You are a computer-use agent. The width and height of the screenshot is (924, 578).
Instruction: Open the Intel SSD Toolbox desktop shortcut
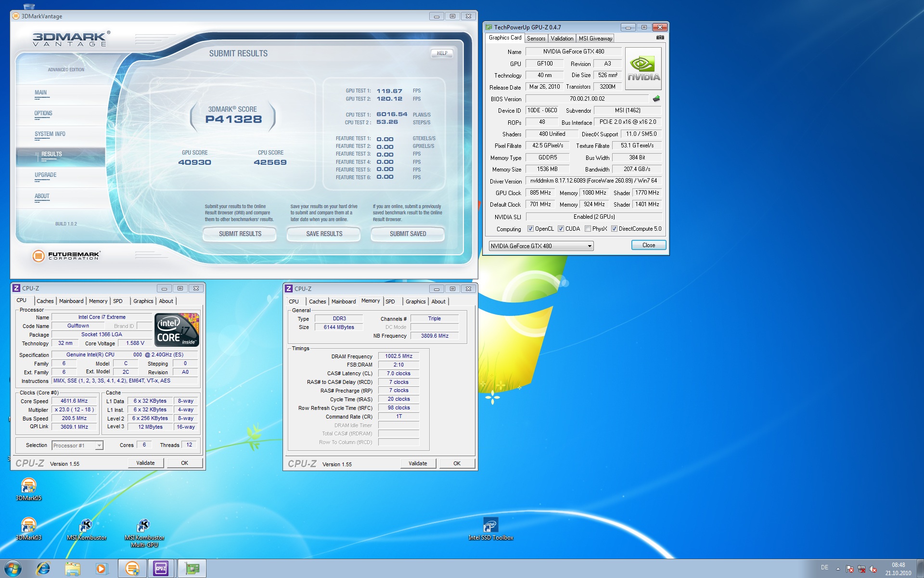pyautogui.click(x=491, y=529)
